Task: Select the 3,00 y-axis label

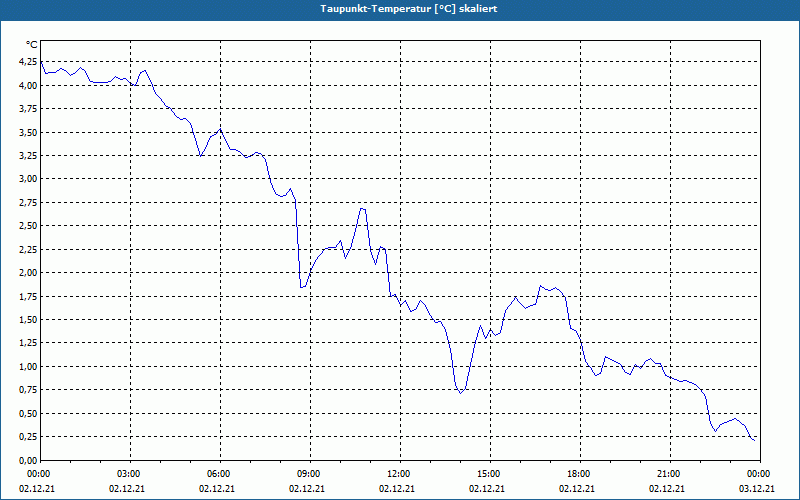Action: [x=28, y=179]
